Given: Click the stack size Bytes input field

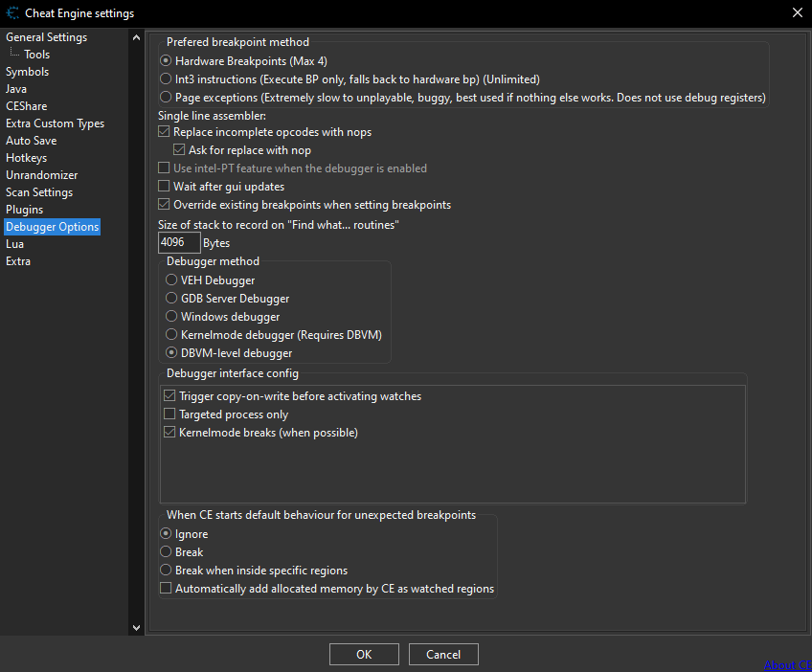Looking at the screenshot, I should click(x=178, y=243).
